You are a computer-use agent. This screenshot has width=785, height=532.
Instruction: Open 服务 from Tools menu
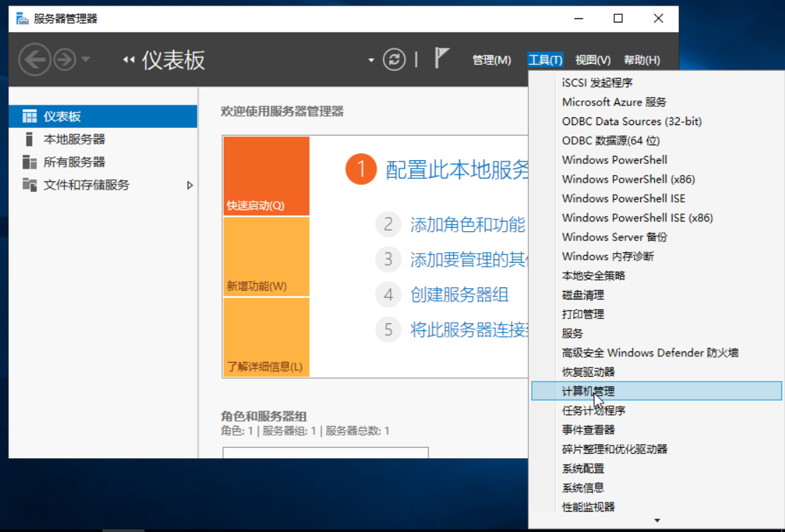pyautogui.click(x=656, y=333)
